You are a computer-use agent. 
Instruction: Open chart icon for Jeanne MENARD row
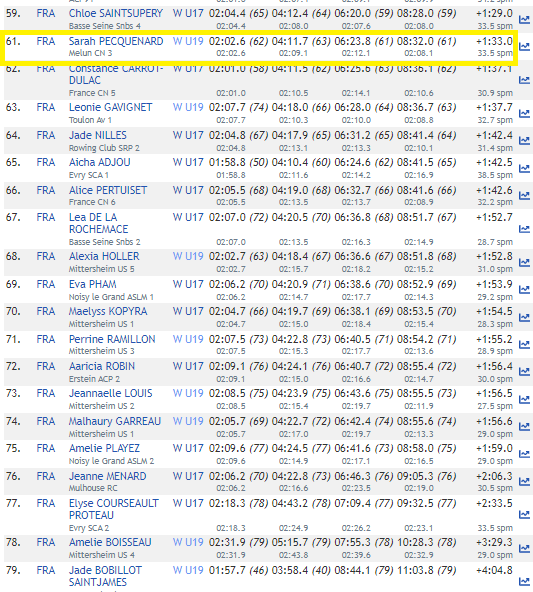coord(524,481)
